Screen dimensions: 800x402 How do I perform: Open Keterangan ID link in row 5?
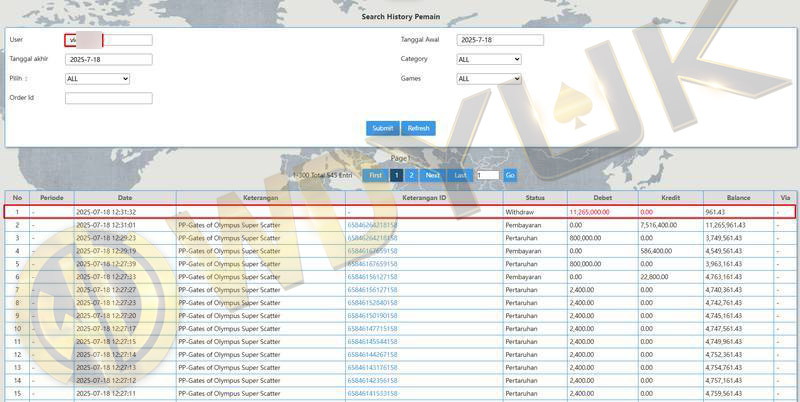(372, 264)
